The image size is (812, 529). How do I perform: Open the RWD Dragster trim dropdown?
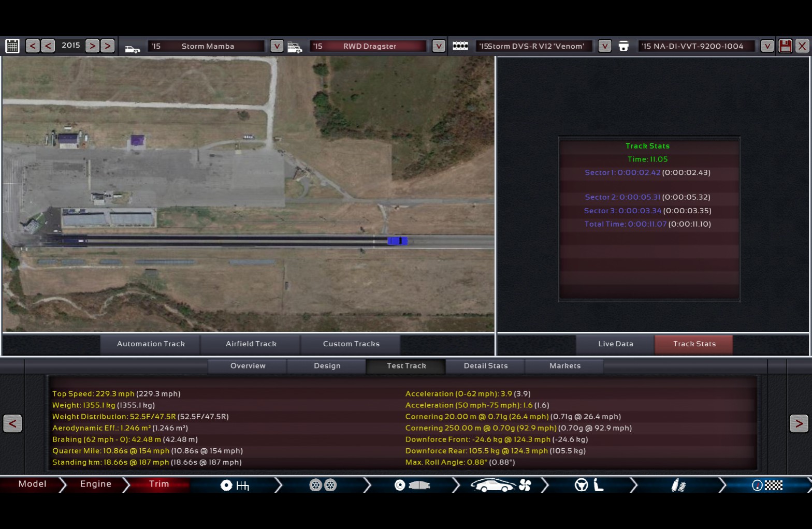click(x=439, y=46)
